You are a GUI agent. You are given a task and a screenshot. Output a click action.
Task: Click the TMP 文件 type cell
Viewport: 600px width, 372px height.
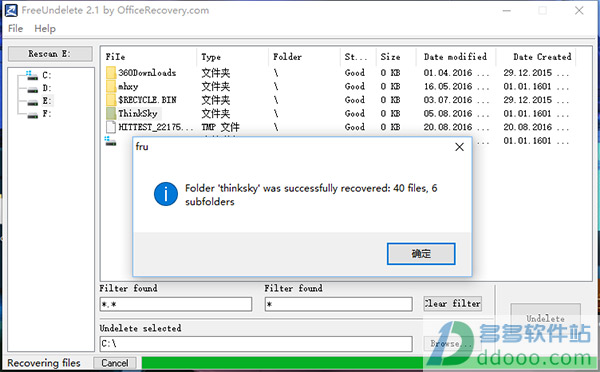point(220,127)
